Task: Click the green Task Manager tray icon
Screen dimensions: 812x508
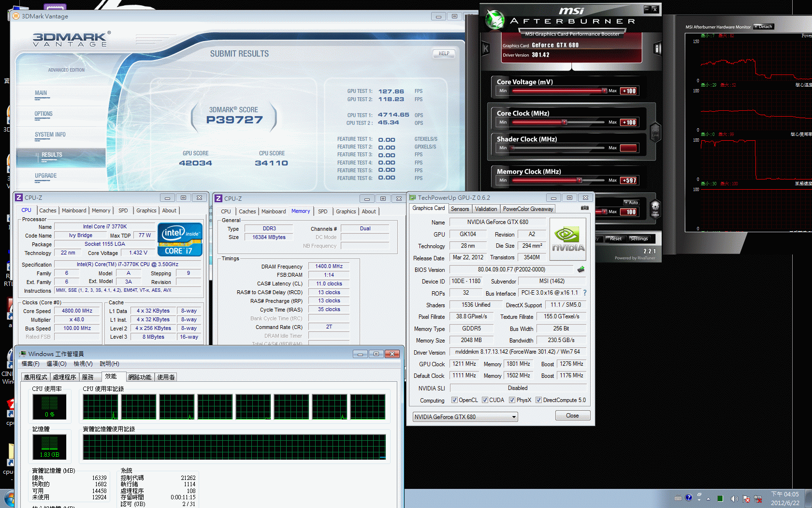Action: click(720, 499)
